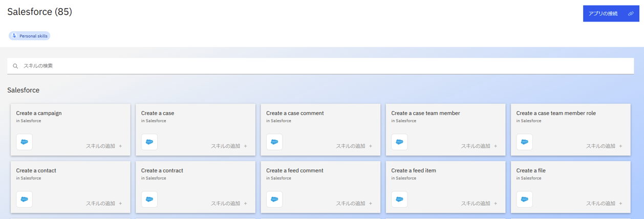Click the Create a feed item title
The width and height of the screenshot is (644, 219).
point(414,171)
